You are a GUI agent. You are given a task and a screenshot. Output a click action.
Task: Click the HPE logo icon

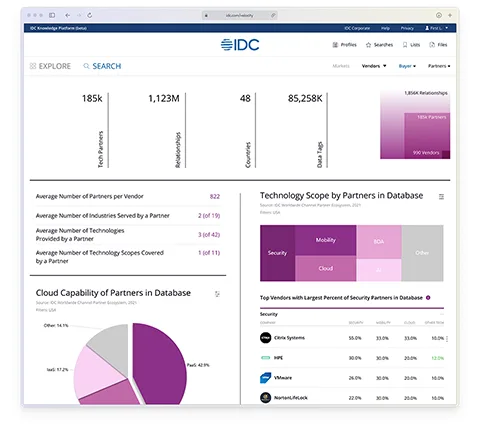[x=266, y=358]
